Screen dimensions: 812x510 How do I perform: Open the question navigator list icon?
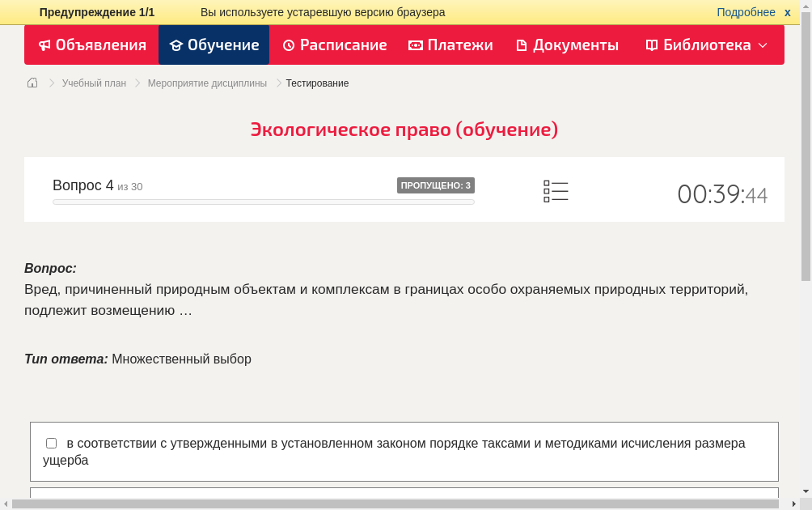[x=556, y=190]
